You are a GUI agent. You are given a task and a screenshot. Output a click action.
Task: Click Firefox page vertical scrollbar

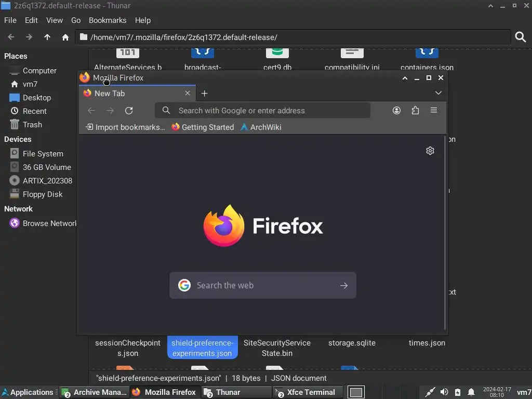[x=445, y=233]
